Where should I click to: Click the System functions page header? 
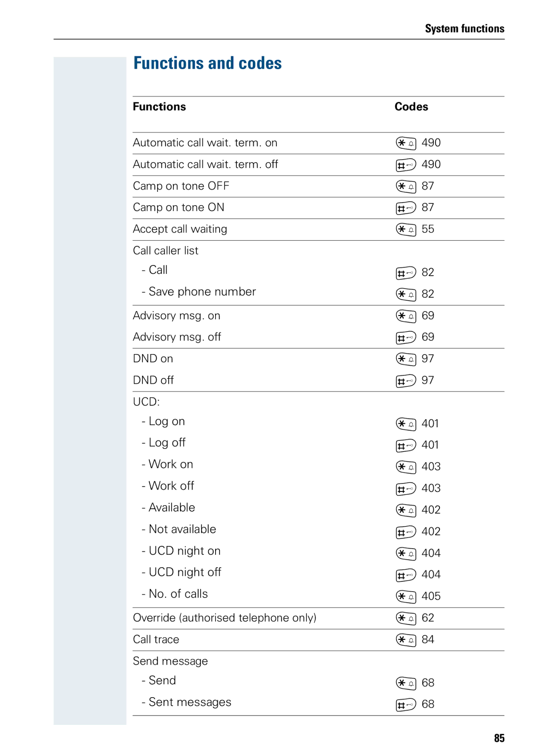click(464, 29)
